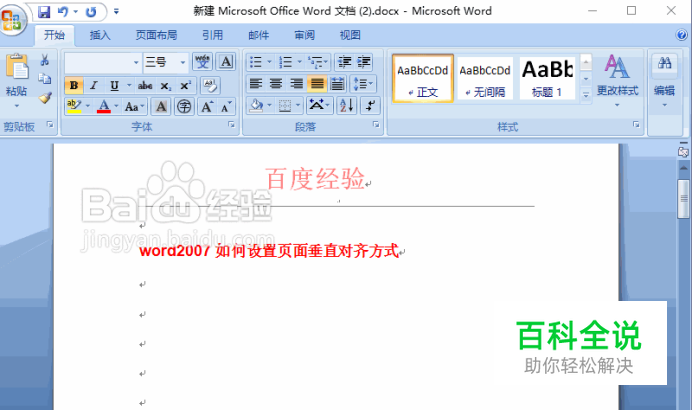Open line spacing dropdown
The width and height of the screenshot is (692, 410).
363,83
